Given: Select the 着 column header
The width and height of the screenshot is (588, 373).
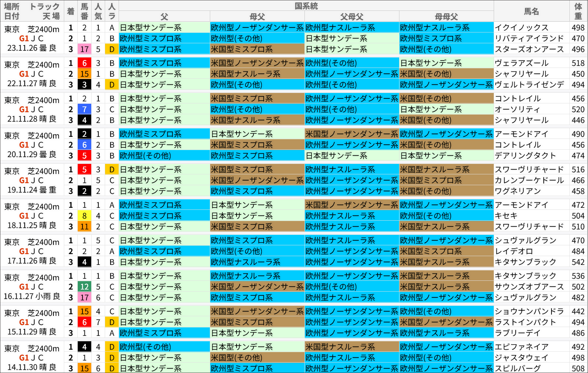Looking at the screenshot, I should pos(71,11).
